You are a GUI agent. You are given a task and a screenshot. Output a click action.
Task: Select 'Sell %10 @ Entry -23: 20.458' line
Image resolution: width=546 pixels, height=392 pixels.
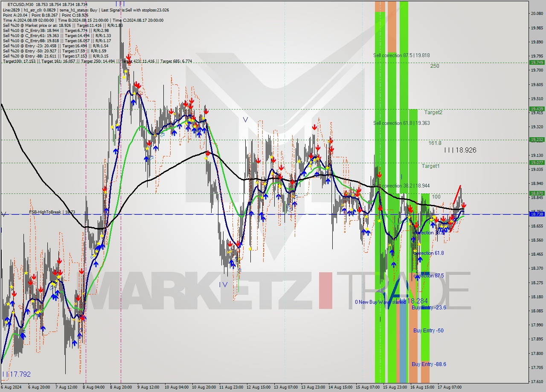point(55,46)
